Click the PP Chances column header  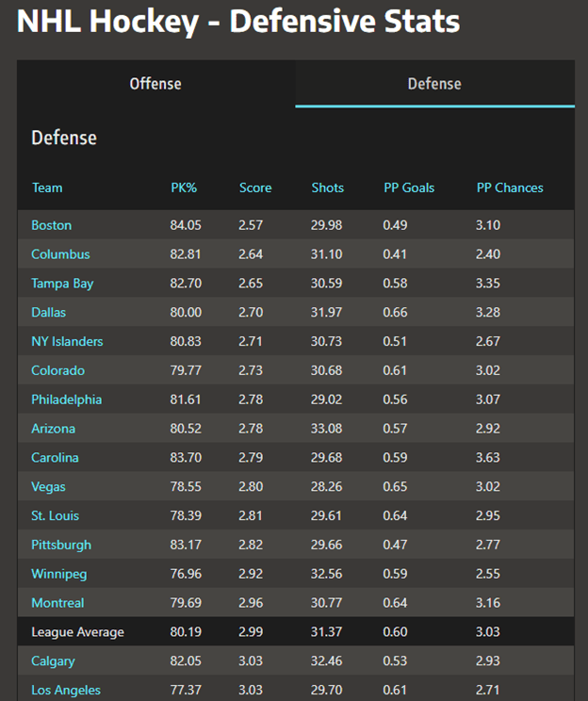point(510,187)
